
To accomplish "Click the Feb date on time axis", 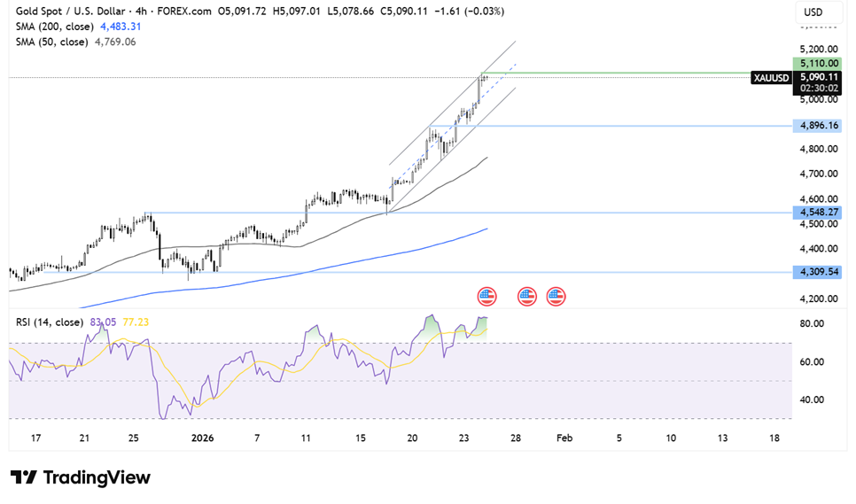I will click(564, 438).
